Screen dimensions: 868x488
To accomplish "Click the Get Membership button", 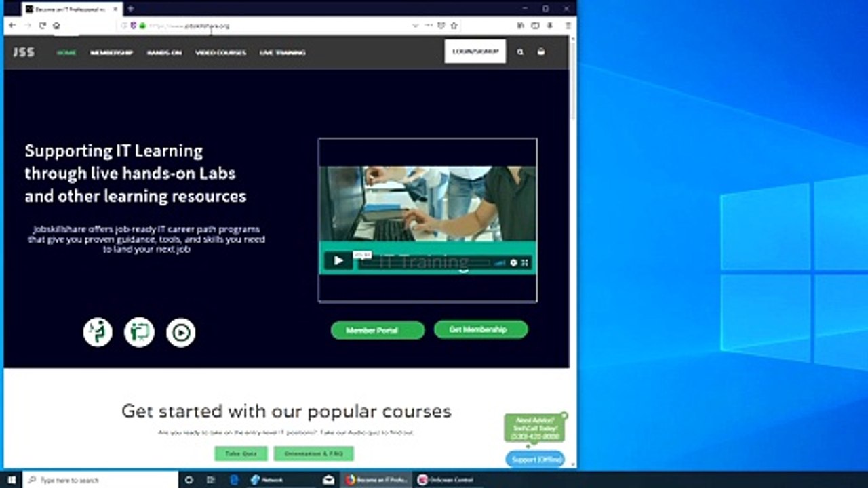I will coord(481,329).
